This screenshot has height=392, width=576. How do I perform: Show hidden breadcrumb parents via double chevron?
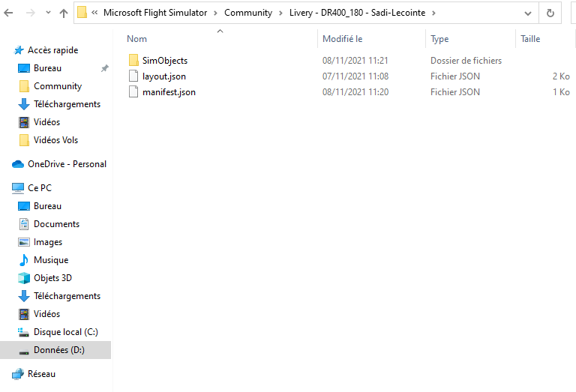[94, 13]
